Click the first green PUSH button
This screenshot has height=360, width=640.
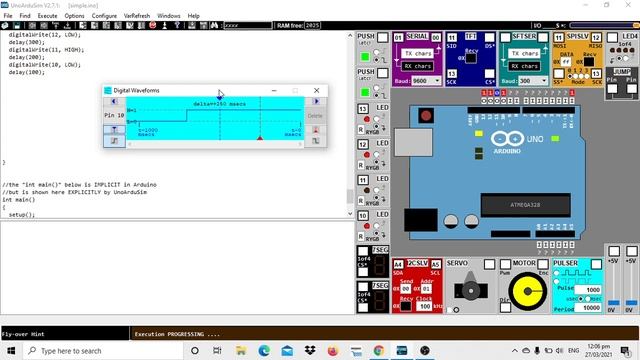pyautogui.click(x=365, y=56)
